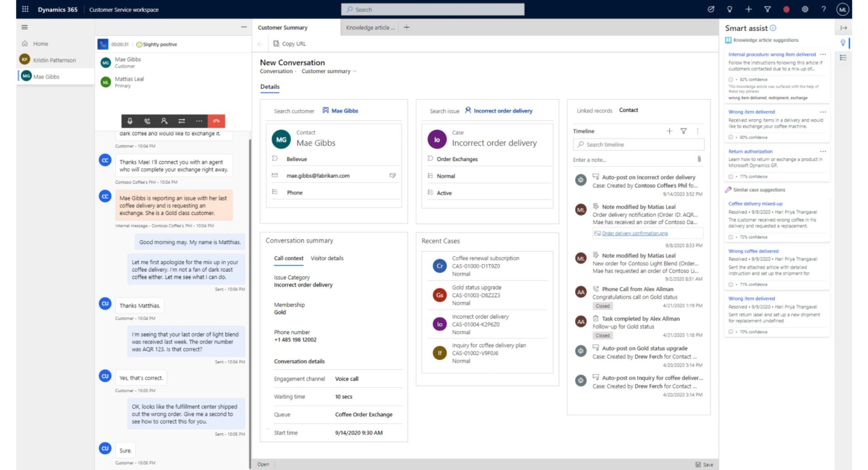Open ellipsis menu on Internal procedure article
This screenshot has height=470, width=868.
click(x=823, y=54)
